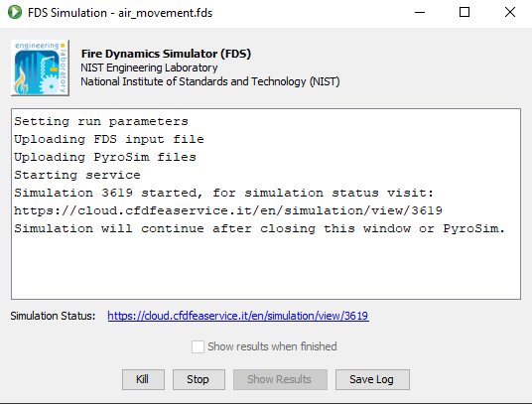Minimize the FDS Simulation window

420,13
